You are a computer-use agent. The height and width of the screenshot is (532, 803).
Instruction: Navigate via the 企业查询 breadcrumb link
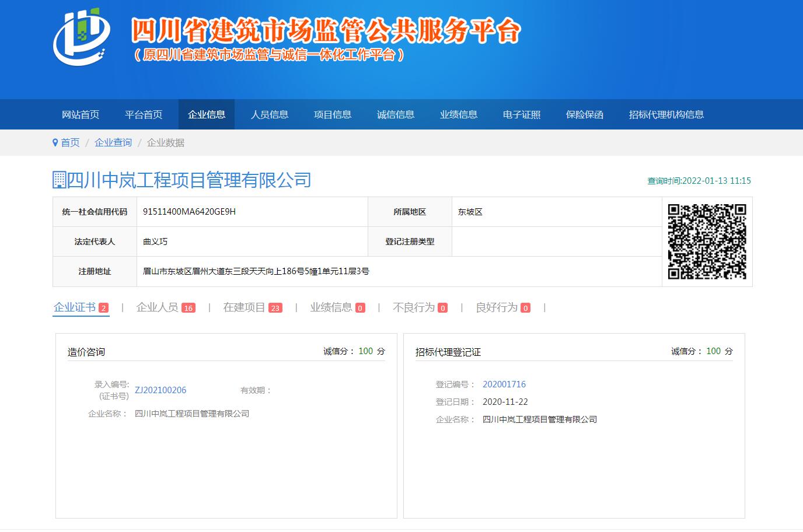[x=113, y=142]
